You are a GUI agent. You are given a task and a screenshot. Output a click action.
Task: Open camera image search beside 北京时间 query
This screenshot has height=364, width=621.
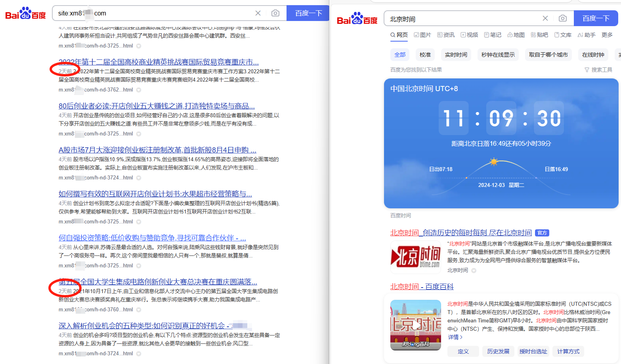(563, 18)
